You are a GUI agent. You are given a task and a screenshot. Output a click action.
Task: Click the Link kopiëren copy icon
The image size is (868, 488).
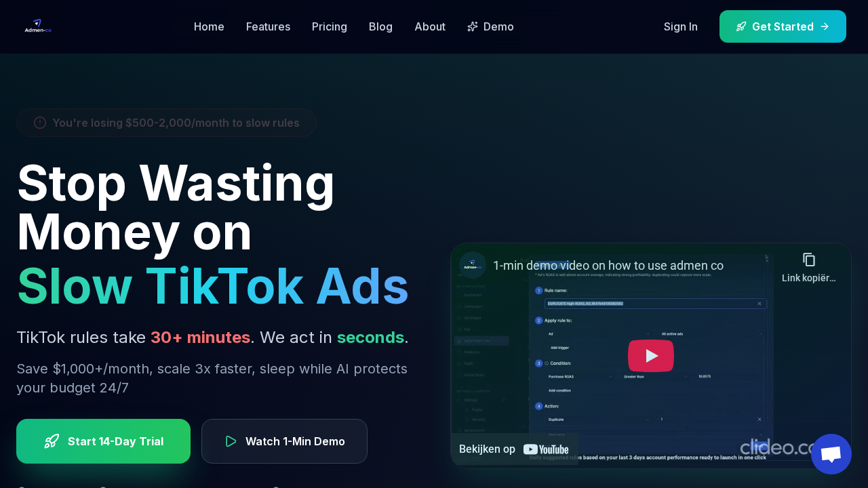(x=808, y=260)
